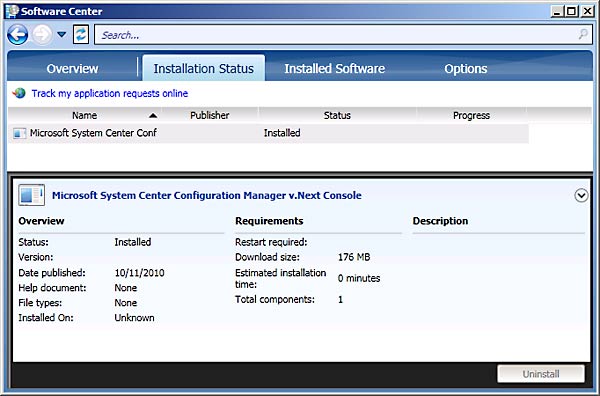Click the download size value 176 MB
The image size is (600, 396).
coord(354,257)
